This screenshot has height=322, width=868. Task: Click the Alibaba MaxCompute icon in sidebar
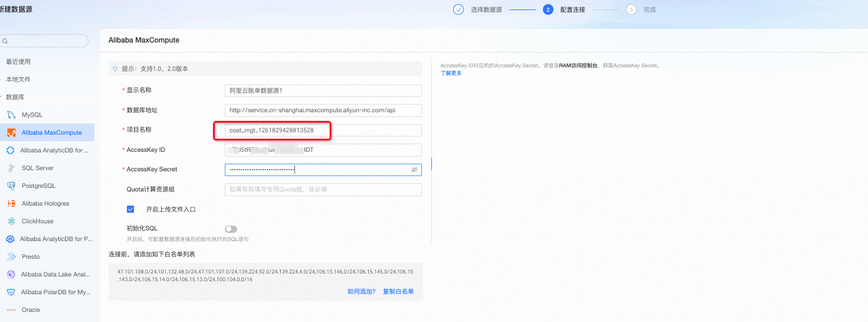tap(11, 132)
